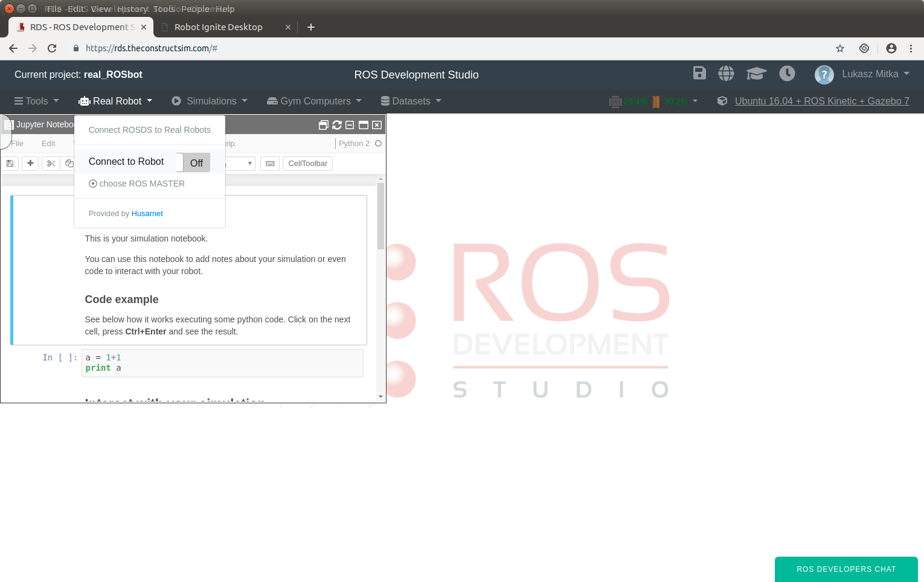Open Chrome three-dot menu
Image resolution: width=924 pixels, height=582 pixels.
[911, 48]
